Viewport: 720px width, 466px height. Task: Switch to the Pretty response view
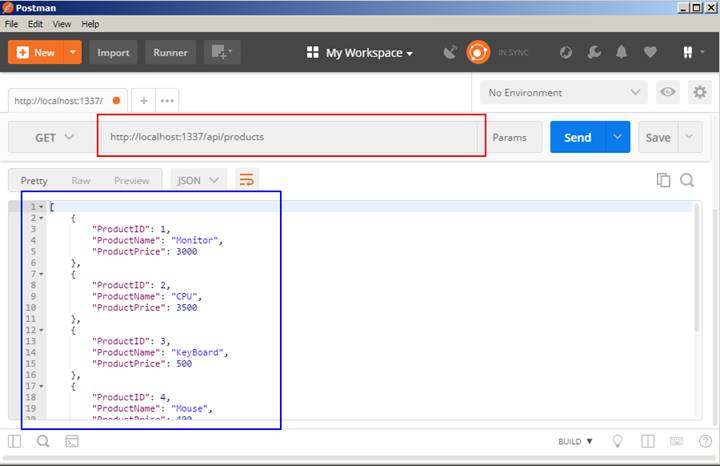tap(34, 180)
